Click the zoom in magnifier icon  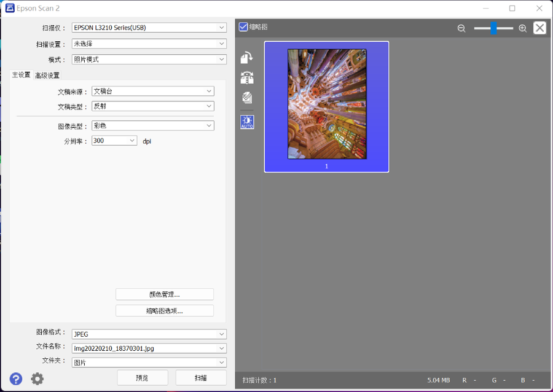[522, 28]
